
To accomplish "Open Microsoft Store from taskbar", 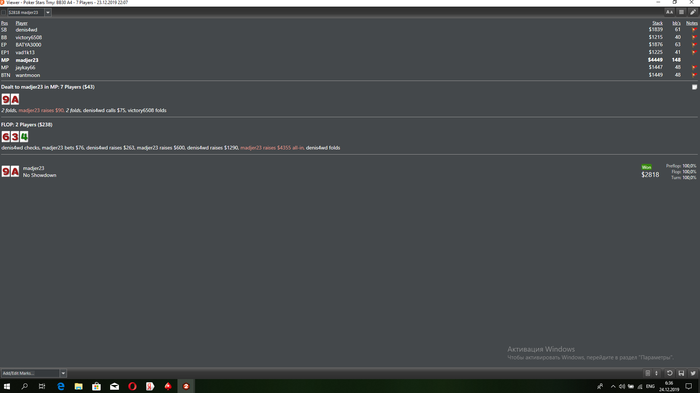I will (96, 386).
